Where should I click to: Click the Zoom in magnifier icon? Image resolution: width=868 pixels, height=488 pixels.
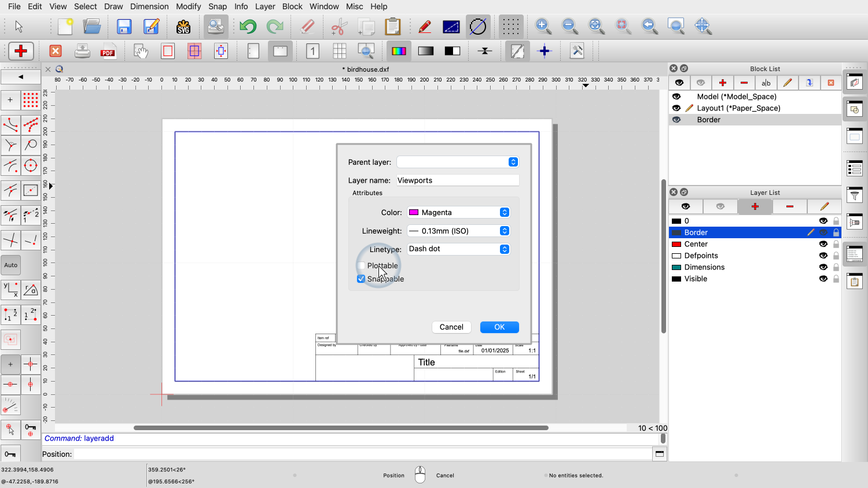(x=542, y=26)
